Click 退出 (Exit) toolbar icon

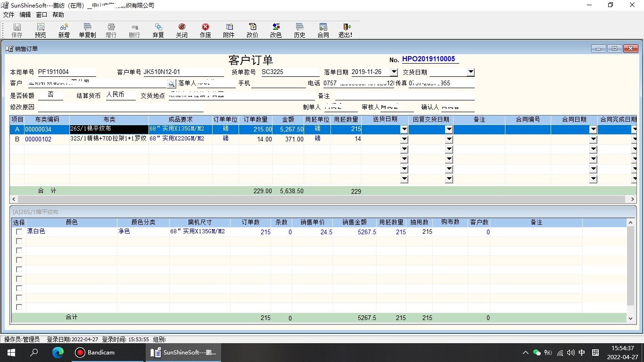pos(345,31)
